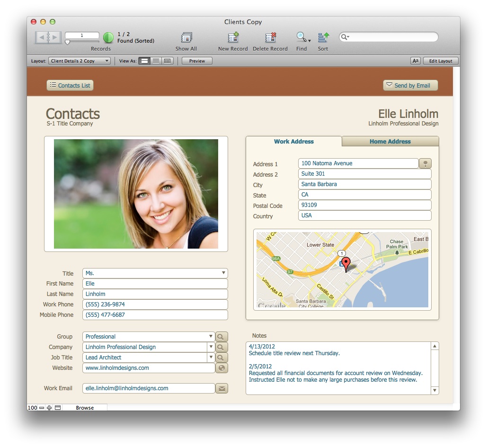Open the Find magnifier tool
Screen dimensions: 487x448
pos(301,38)
